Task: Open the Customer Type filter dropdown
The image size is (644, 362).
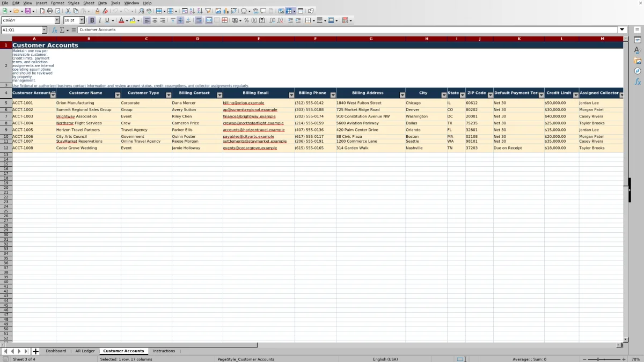Action: pyautogui.click(x=169, y=95)
